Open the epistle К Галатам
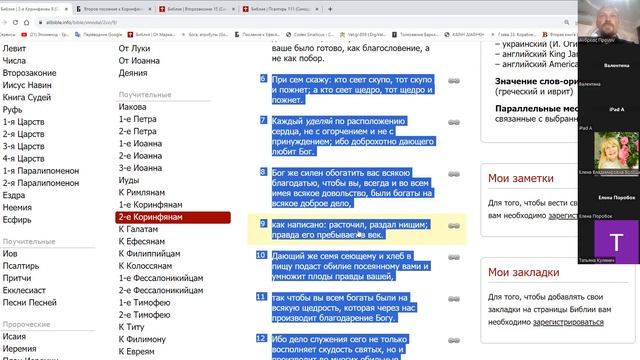The width and height of the screenshot is (640, 360). pyautogui.click(x=138, y=229)
